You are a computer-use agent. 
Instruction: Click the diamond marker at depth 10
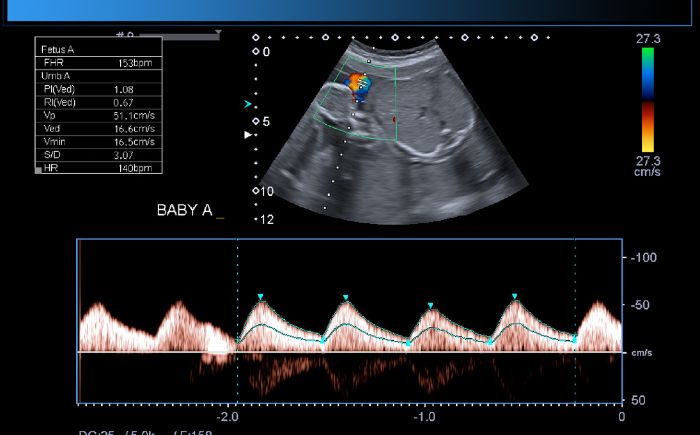point(256,190)
